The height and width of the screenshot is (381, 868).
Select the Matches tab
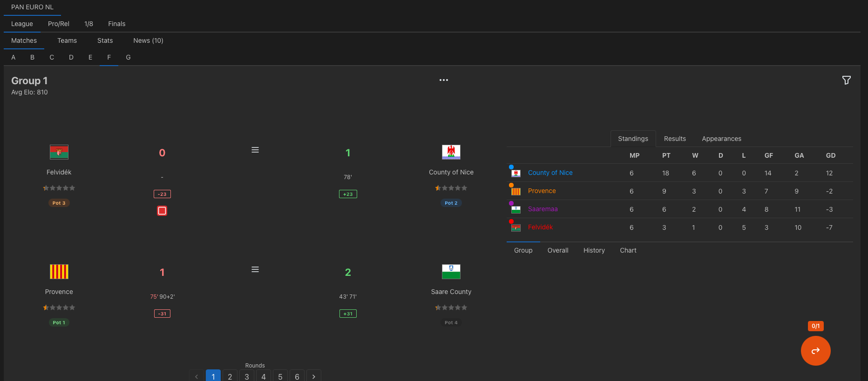click(x=24, y=40)
